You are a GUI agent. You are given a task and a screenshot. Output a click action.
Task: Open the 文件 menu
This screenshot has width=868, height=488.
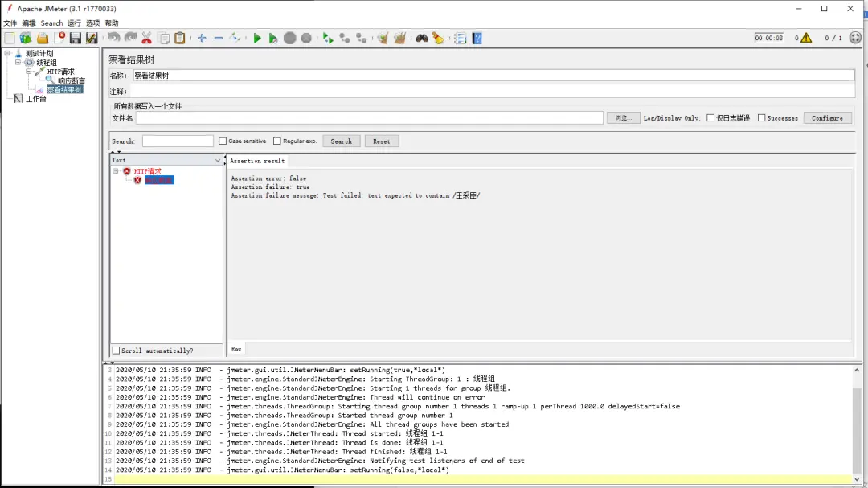10,23
